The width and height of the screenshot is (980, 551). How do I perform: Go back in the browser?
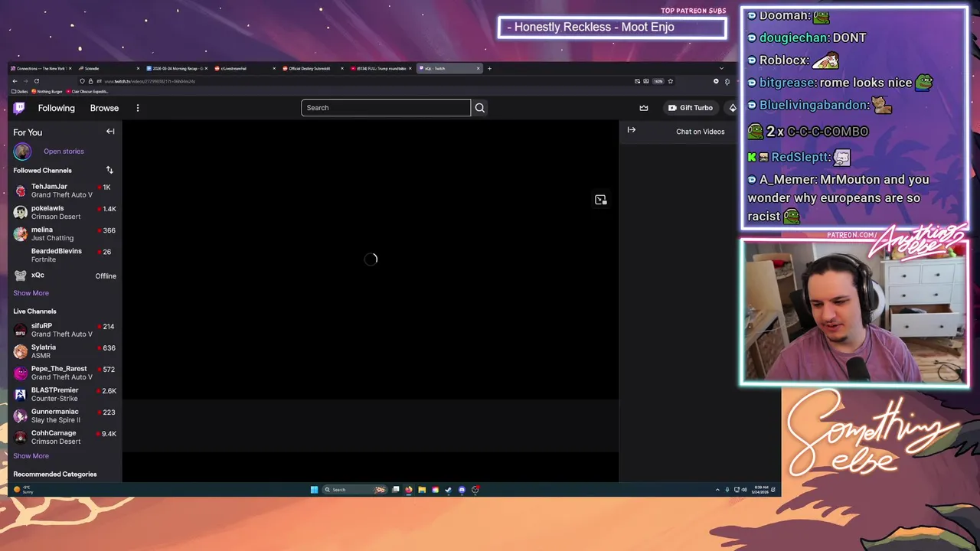(x=14, y=81)
